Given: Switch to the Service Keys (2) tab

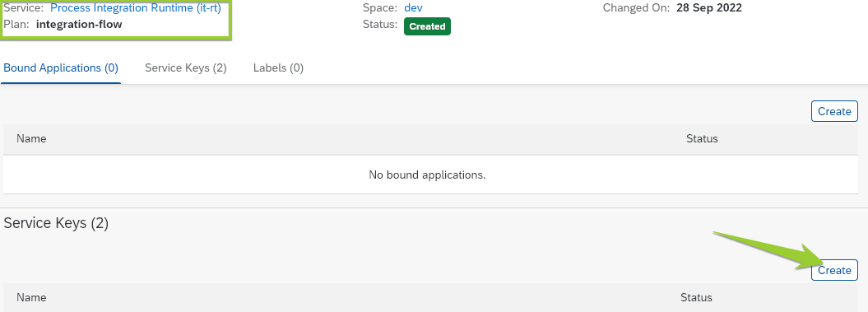Looking at the screenshot, I should (186, 68).
